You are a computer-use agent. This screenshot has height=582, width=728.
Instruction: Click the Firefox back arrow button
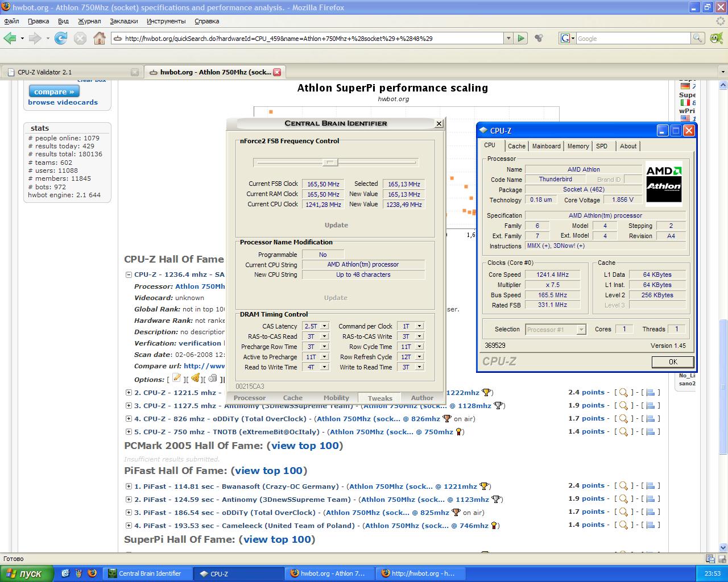point(10,38)
